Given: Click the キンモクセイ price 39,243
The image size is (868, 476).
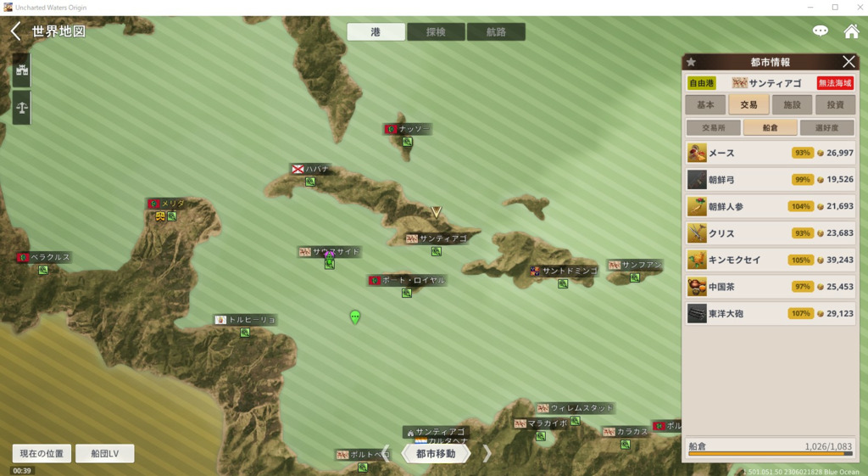Looking at the screenshot, I should (840, 260).
